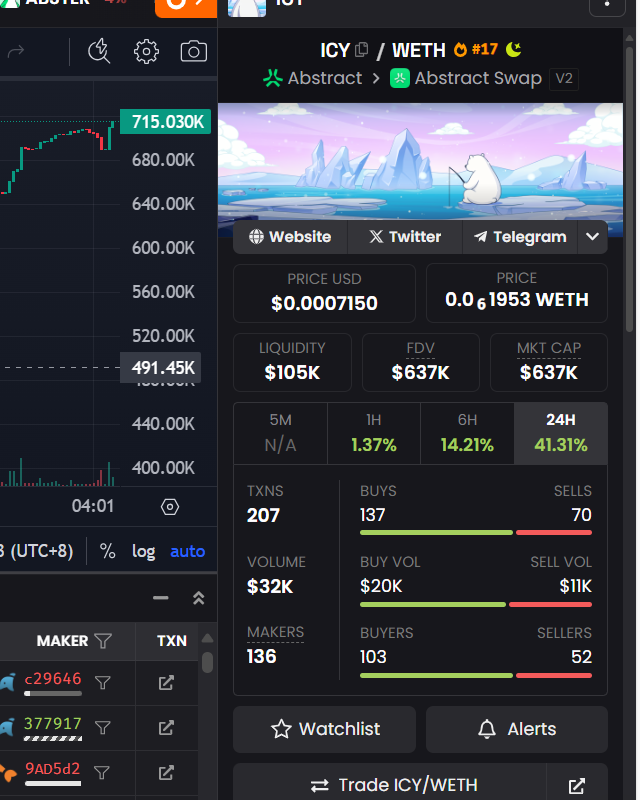Click maker address 377917

[53, 723]
